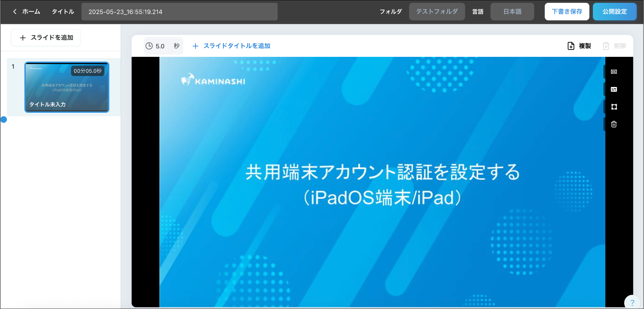644x309 pixels.
Task: Click the trash icon in canvas sidebar
Action: (x=614, y=124)
